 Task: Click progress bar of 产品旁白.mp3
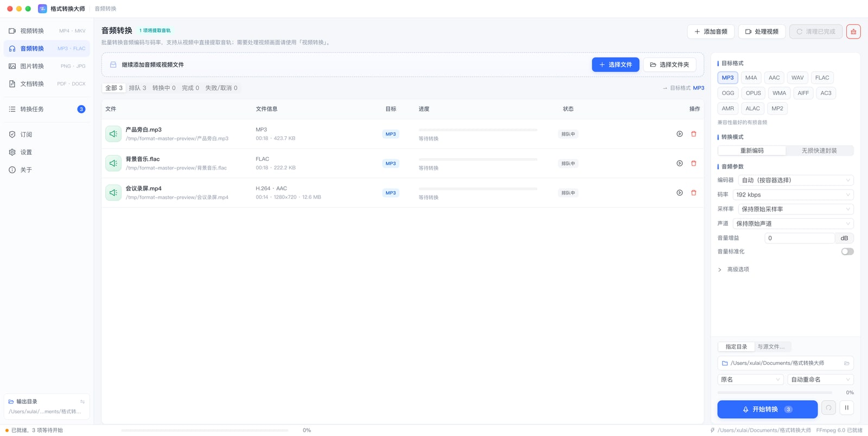(478, 130)
